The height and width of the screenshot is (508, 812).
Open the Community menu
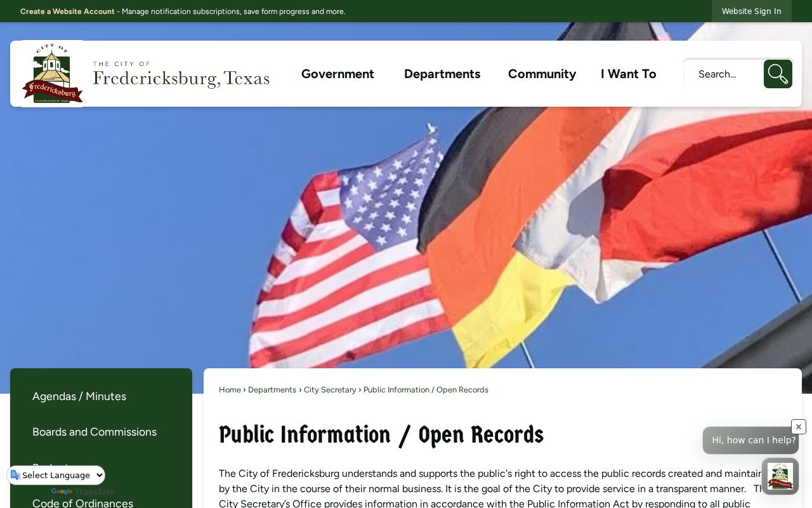(542, 74)
